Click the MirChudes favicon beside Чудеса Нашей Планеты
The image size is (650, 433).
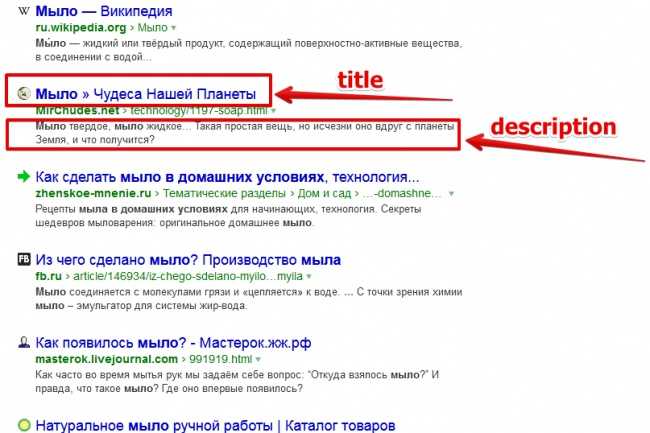pyautogui.click(x=24, y=94)
